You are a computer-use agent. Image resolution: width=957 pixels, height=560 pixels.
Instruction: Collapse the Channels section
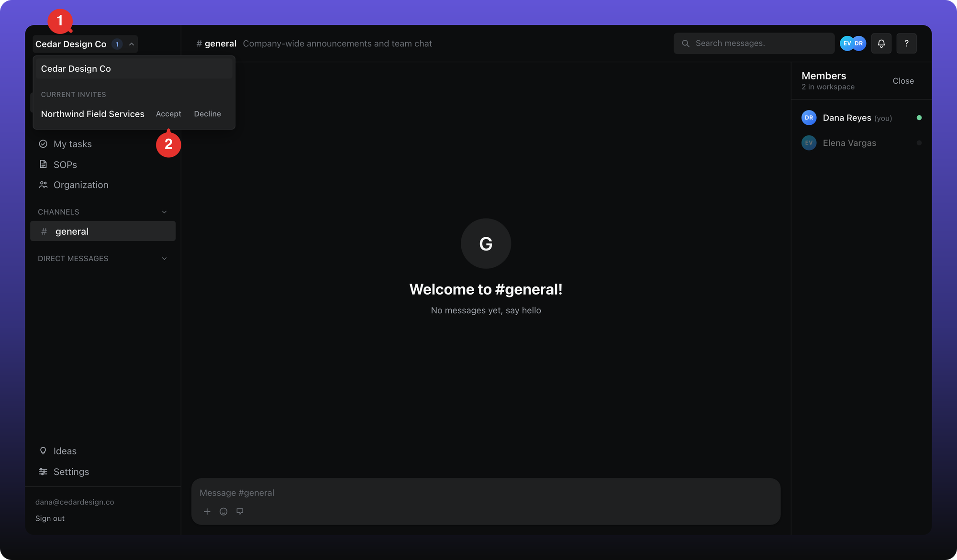[164, 212]
